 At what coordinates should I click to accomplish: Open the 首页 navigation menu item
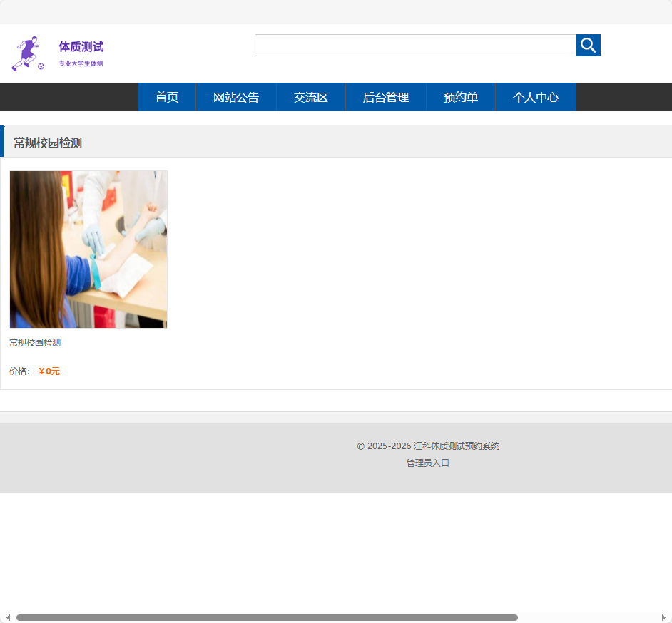coord(166,97)
